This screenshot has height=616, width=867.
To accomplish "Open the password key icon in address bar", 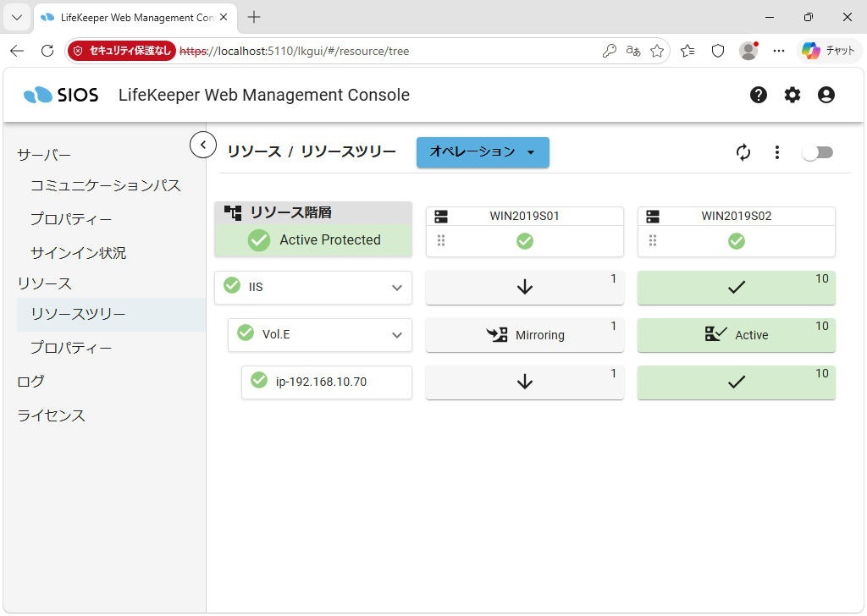I will 609,51.
